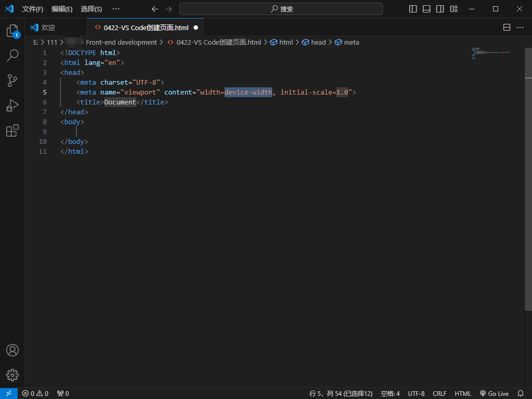Open the Search view icon
Viewport: 532px width, 399px height.
click(x=12, y=55)
